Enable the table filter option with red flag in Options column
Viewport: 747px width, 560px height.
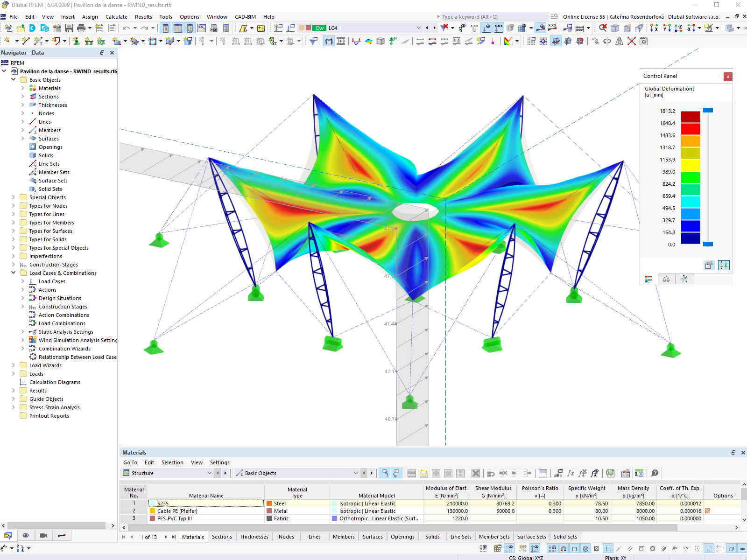(x=707, y=511)
